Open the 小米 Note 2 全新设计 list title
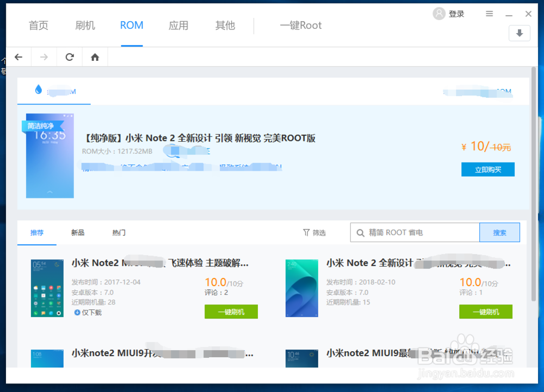The image size is (544, 392). click(x=418, y=263)
